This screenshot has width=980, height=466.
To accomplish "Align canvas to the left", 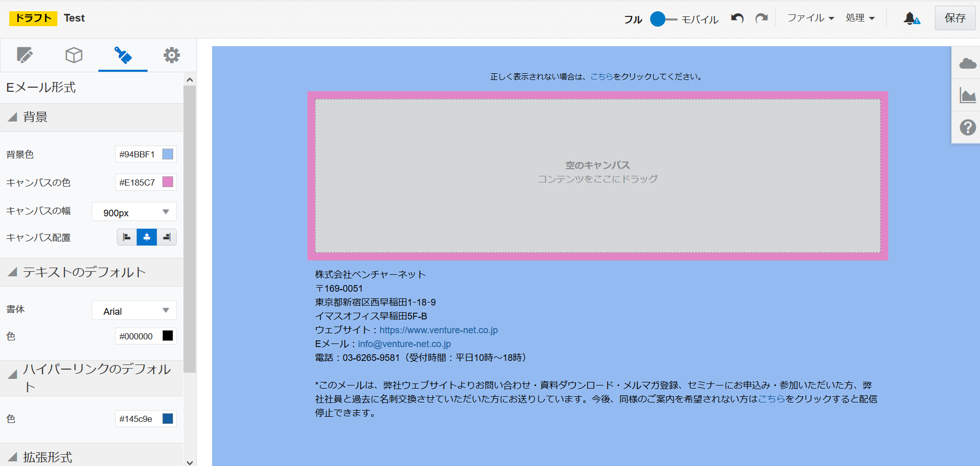I will (x=127, y=237).
